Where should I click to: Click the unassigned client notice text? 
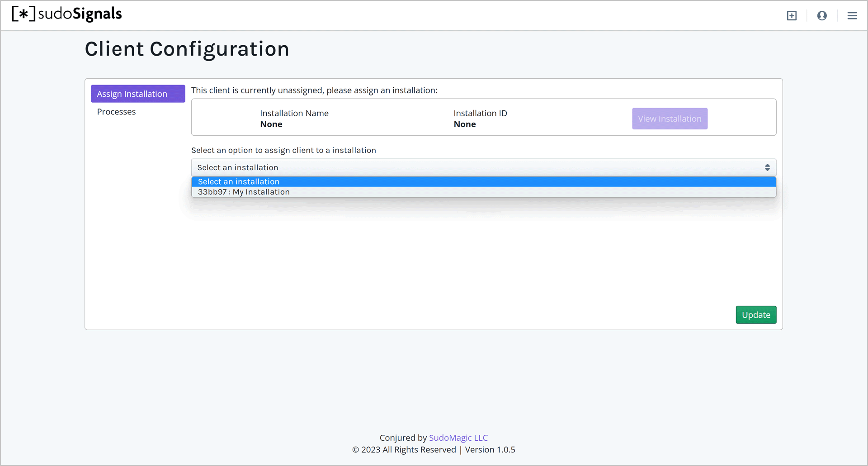(x=314, y=90)
